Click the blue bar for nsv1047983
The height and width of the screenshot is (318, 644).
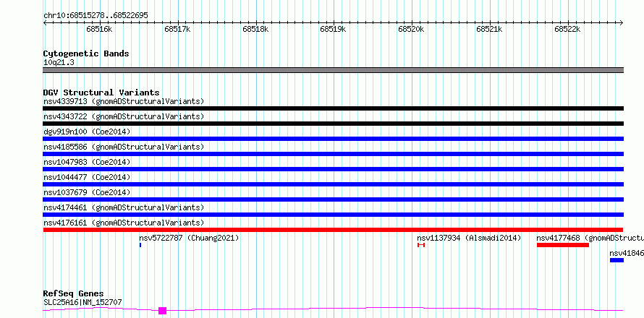click(x=333, y=169)
